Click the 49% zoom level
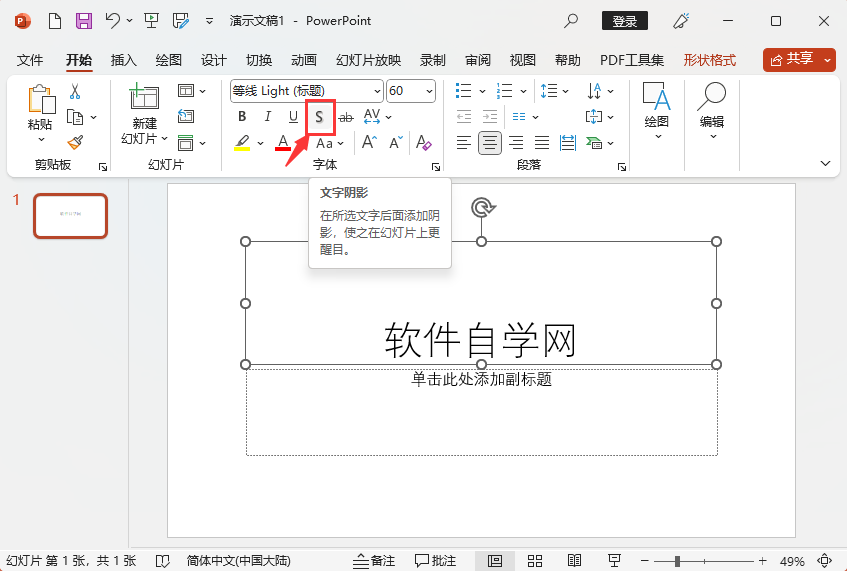Image resolution: width=847 pixels, height=571 pixels. pyautogui.click(x=792, y=561)
